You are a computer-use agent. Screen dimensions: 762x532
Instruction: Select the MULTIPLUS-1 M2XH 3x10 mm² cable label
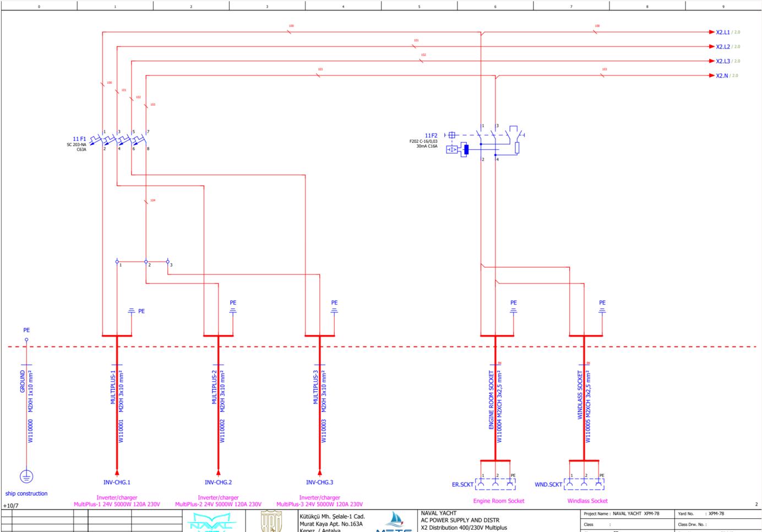(117, 392)
